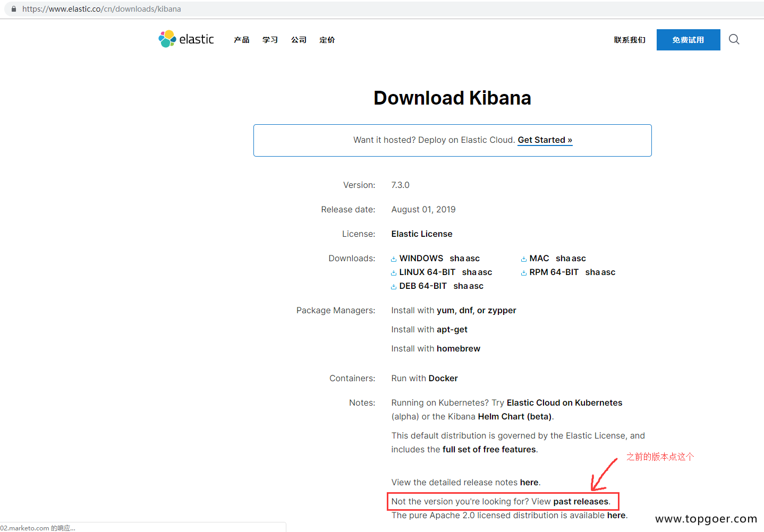The height and width of the screenshot is (532, 764).
Task: Open the 定价 menu
Action: point(327,39)
